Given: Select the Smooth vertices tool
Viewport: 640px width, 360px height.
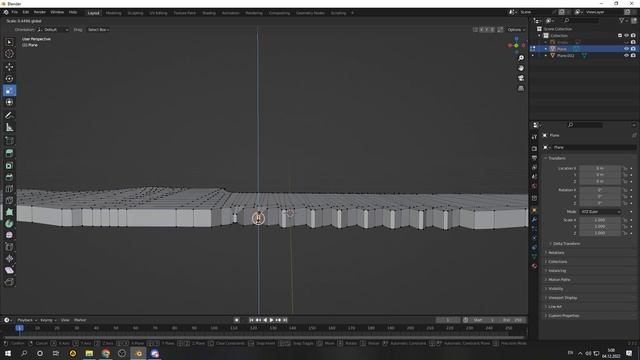Looking at the screenshot, I should 9,236.
